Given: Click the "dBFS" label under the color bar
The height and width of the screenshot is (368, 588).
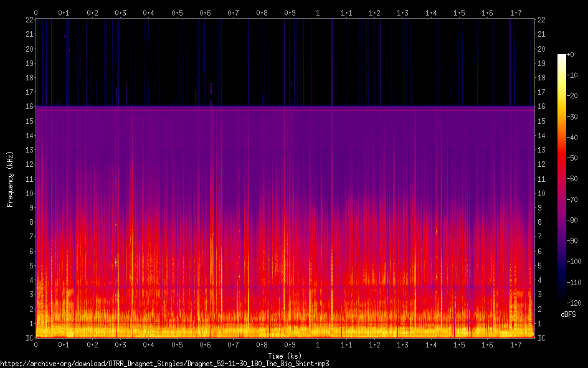Looking at the screenshot, I should click(x=568, y=314).
